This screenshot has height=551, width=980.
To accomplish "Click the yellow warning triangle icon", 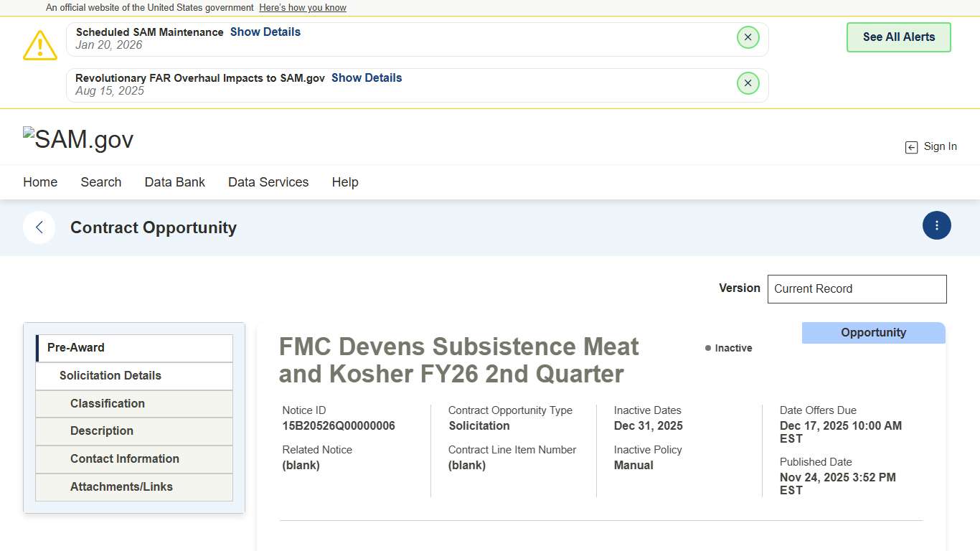I will click(x=40, y=45).
